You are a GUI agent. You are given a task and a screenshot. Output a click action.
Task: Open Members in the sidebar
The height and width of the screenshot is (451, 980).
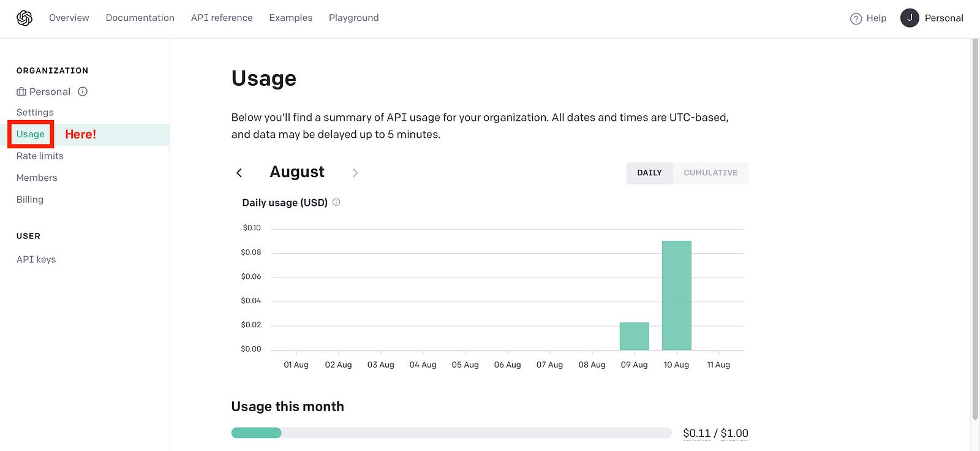coord(37,178)
